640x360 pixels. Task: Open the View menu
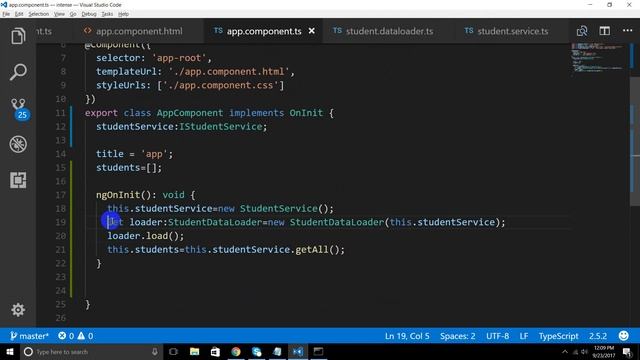coord(59,14)
